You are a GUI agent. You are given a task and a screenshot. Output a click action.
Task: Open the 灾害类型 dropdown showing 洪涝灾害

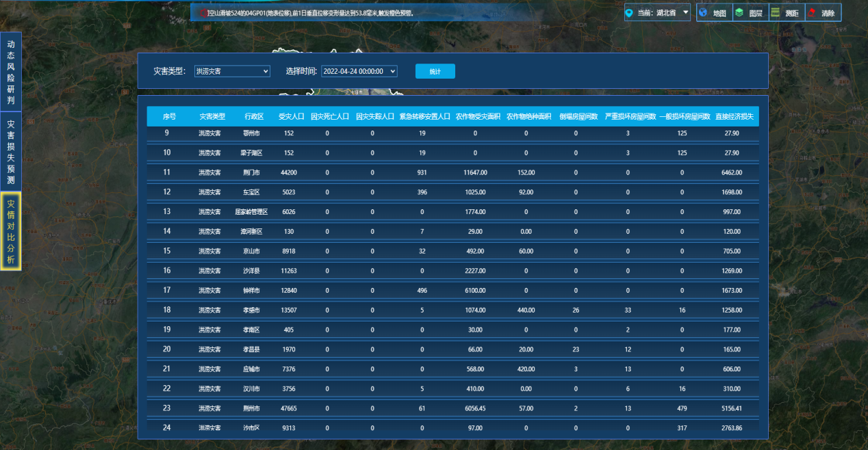(232, 71)
